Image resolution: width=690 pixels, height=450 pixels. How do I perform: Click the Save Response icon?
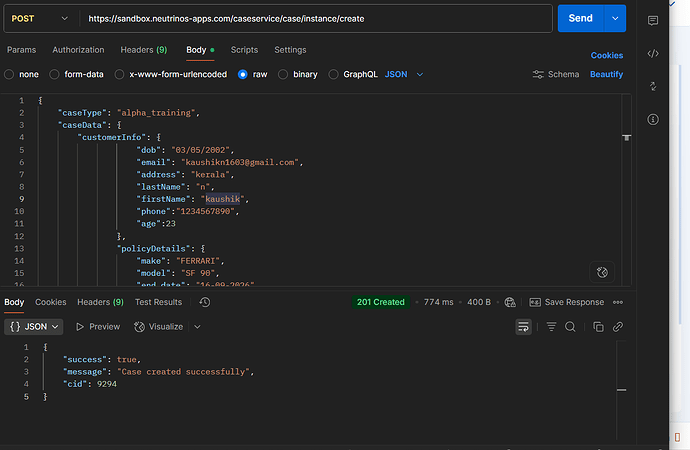click(535, 302)
